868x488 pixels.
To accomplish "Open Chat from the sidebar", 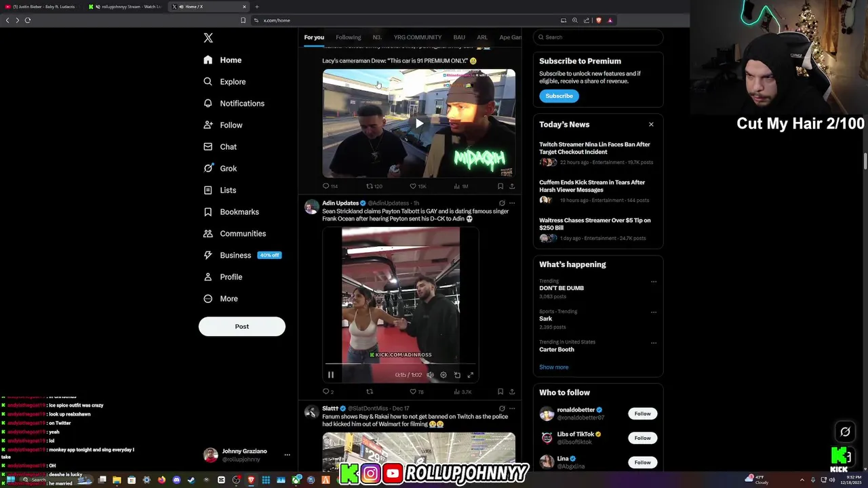I will [220, 147].
